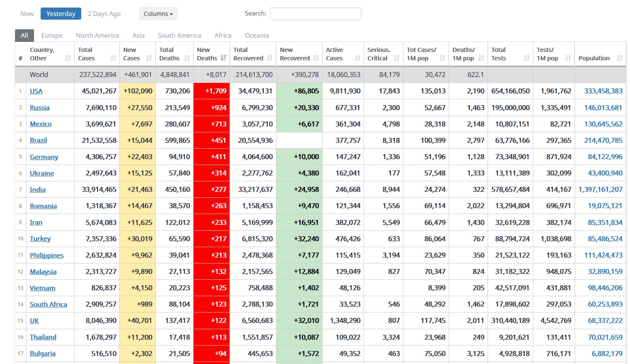Sort by Serious, Critical column arrows

coord(396,58)
